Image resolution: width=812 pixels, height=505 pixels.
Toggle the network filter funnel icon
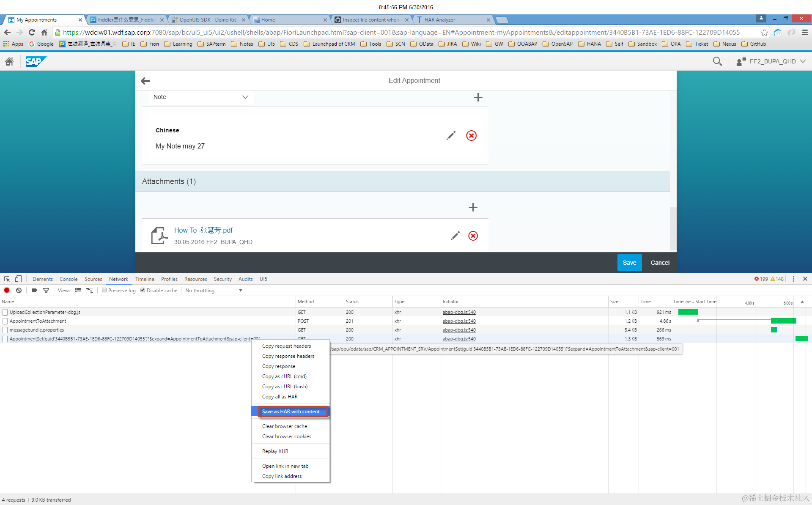46,290
